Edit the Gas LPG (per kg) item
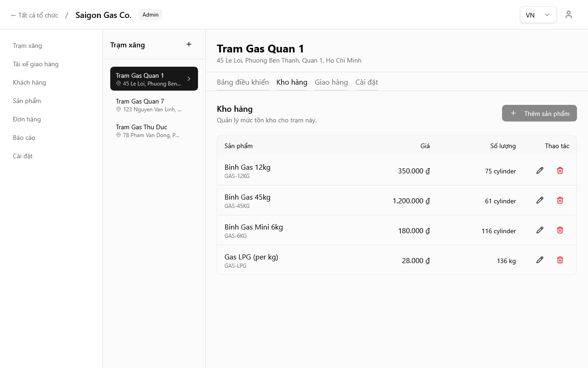The height and width of the screenshot is (368, 588). pyautogui.click(x=540, y=260)
